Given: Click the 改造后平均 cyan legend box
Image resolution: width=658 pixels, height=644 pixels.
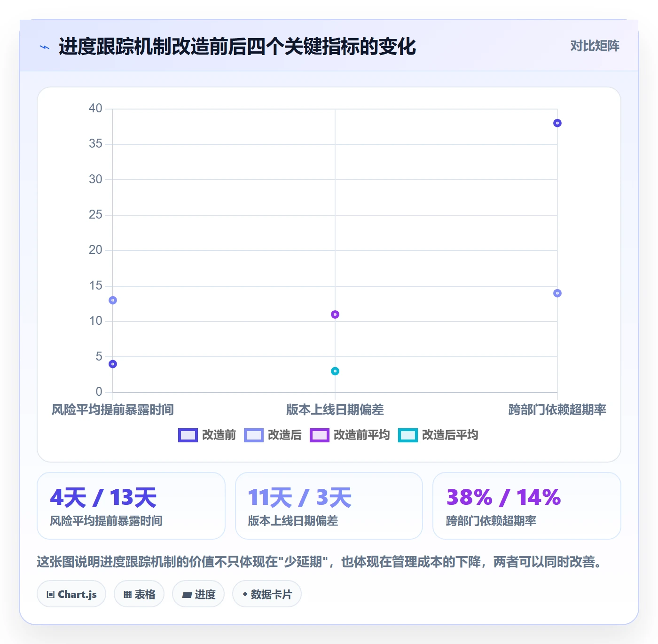Looking at the screenshot, I should [408, 435].
